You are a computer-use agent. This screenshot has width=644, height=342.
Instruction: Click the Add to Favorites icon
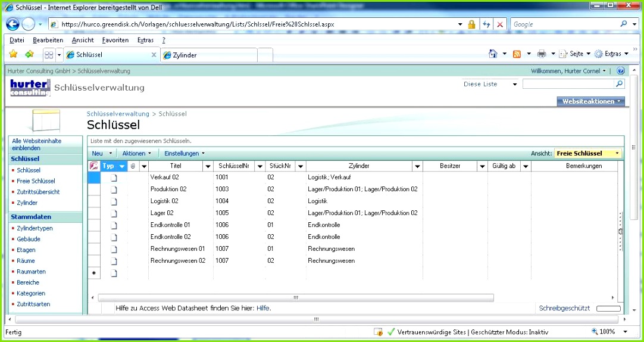pyautogui.click(x=29, y=54)
